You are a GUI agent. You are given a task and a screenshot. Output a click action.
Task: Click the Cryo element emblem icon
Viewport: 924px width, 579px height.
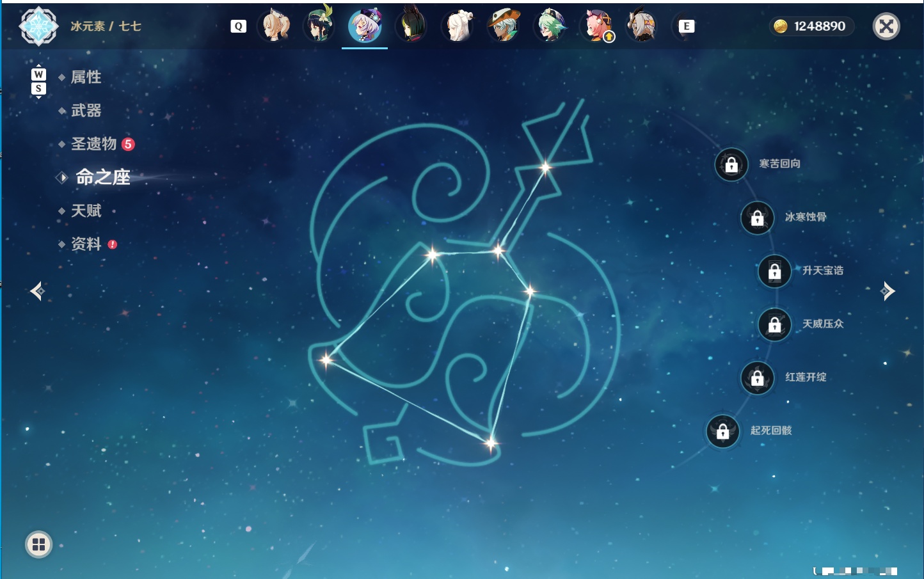click(x=38, y=26)
